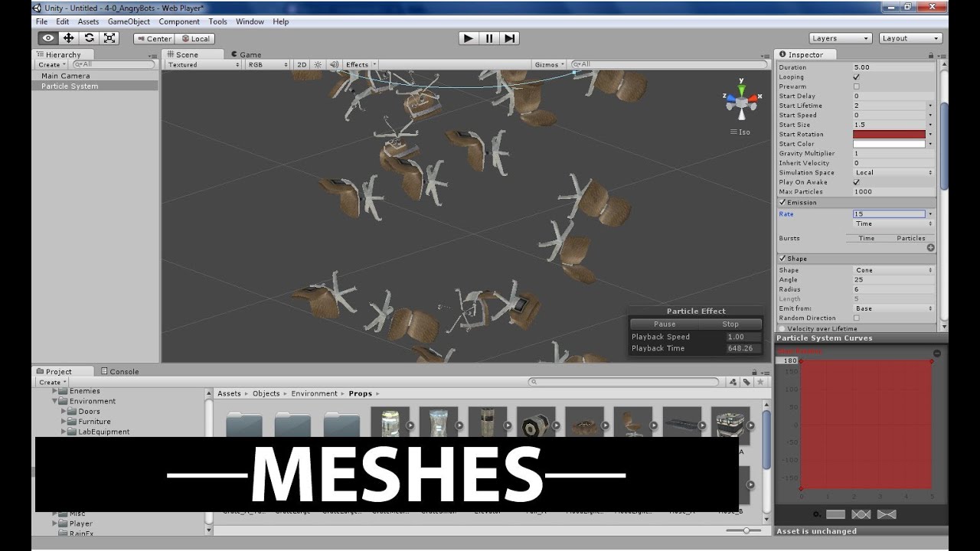Open Textured draw mode dropdown

[203, 64]
